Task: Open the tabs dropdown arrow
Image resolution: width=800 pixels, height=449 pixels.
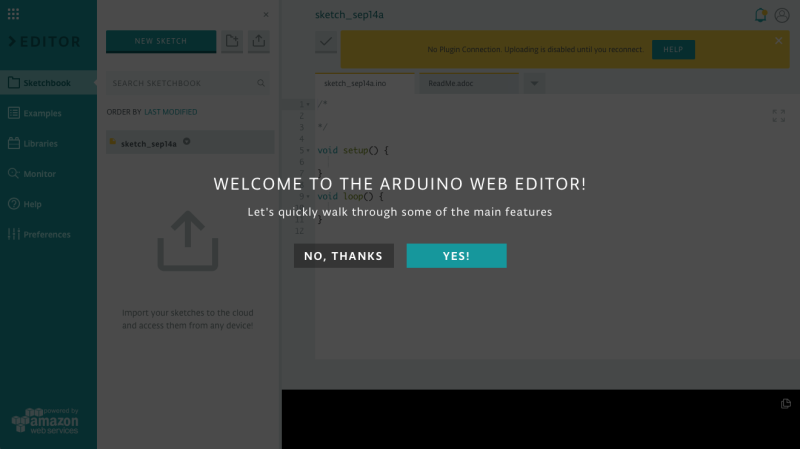Action: (534, 83)
